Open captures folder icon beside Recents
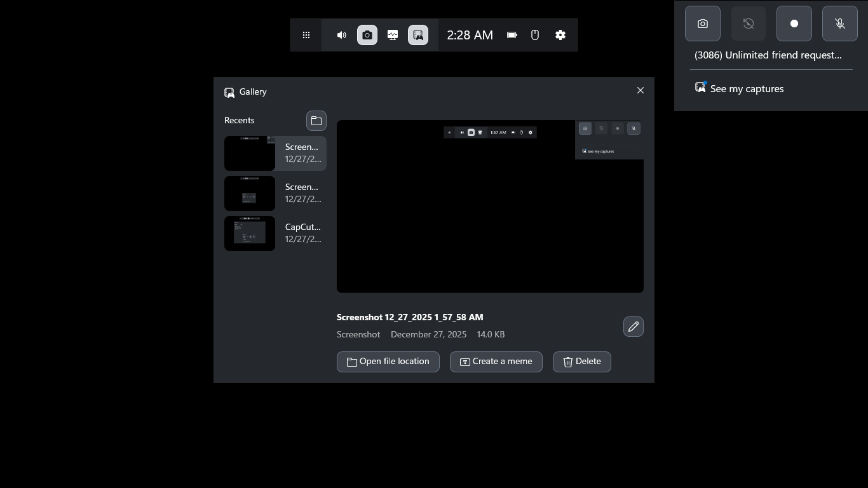The height and width of the screenshot is (488, 868). [316, 121]
